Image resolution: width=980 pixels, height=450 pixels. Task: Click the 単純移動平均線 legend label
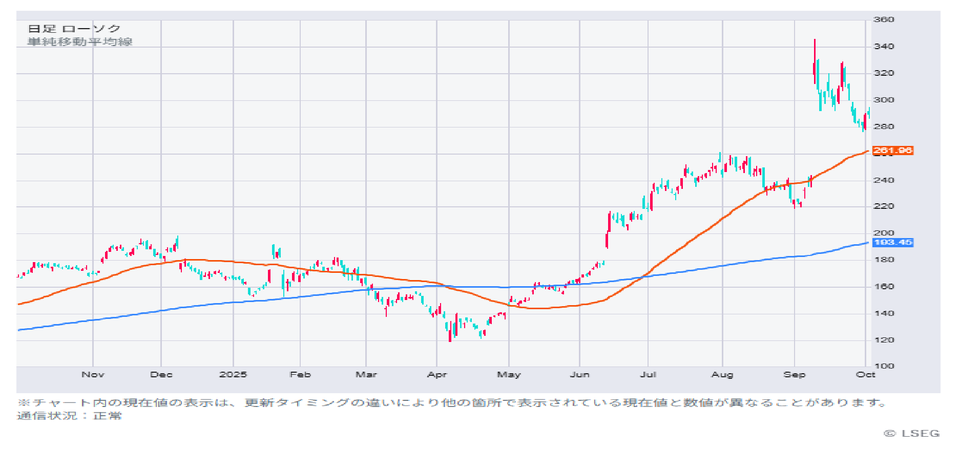80,42
